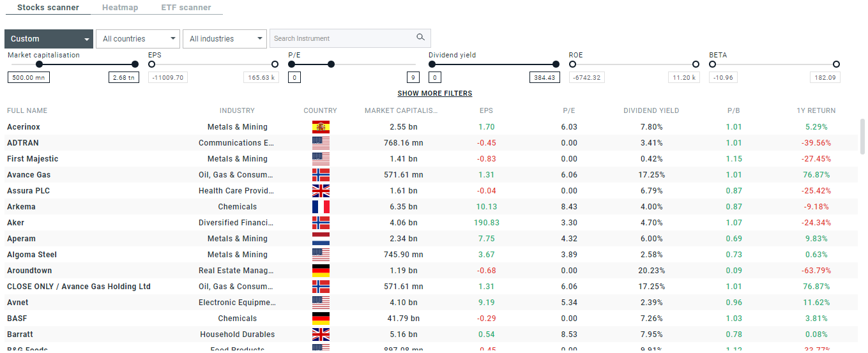Select the Aperam stock name
Viewport: 868px width, 353px height.
pos(21,239)
